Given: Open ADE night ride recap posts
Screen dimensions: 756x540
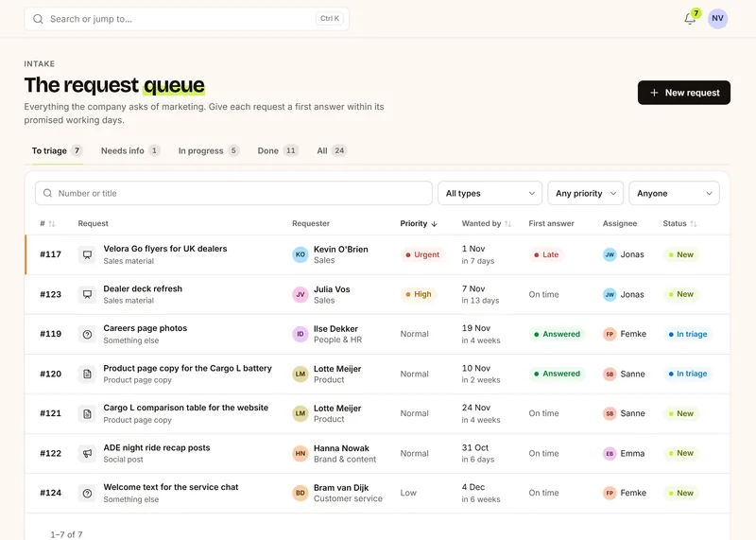Looking at the screenshot, I should tap(157, 447).
